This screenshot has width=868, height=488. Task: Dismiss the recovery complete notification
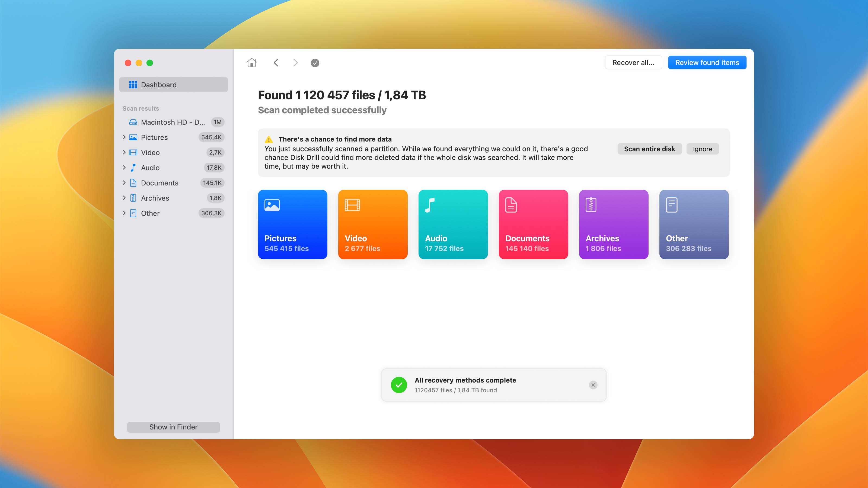[593, 385]
